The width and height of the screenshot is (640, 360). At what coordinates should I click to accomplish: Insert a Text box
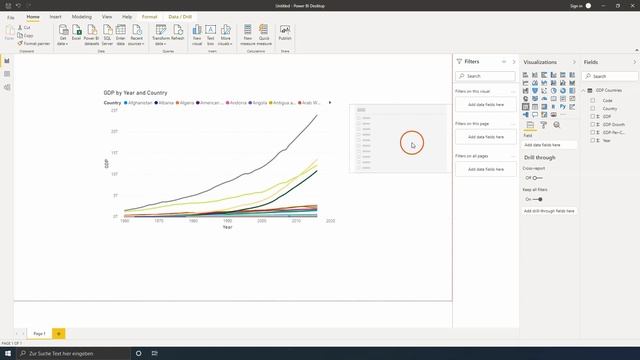[x=210, y=35]
